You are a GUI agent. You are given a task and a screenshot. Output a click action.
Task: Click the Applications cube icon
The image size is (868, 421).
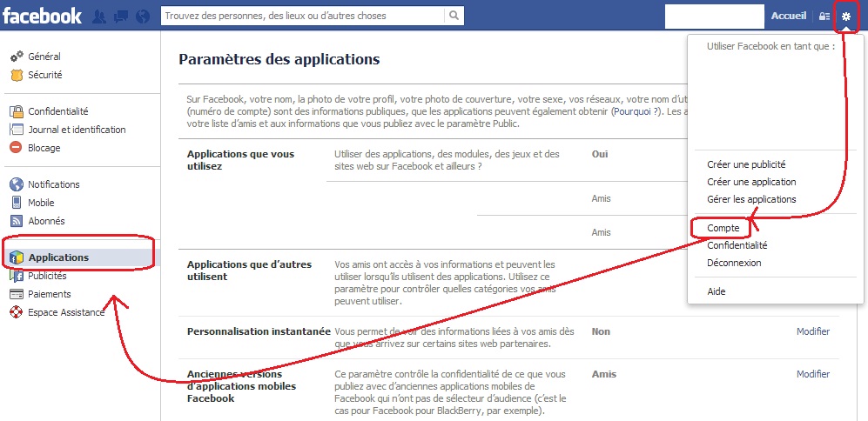[x=17, y=257]
